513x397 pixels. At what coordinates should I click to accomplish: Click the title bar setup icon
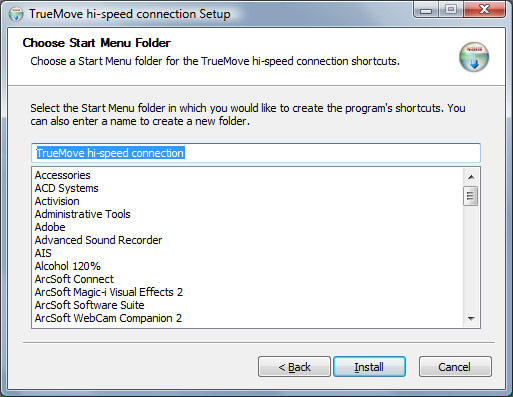point(16,14)
